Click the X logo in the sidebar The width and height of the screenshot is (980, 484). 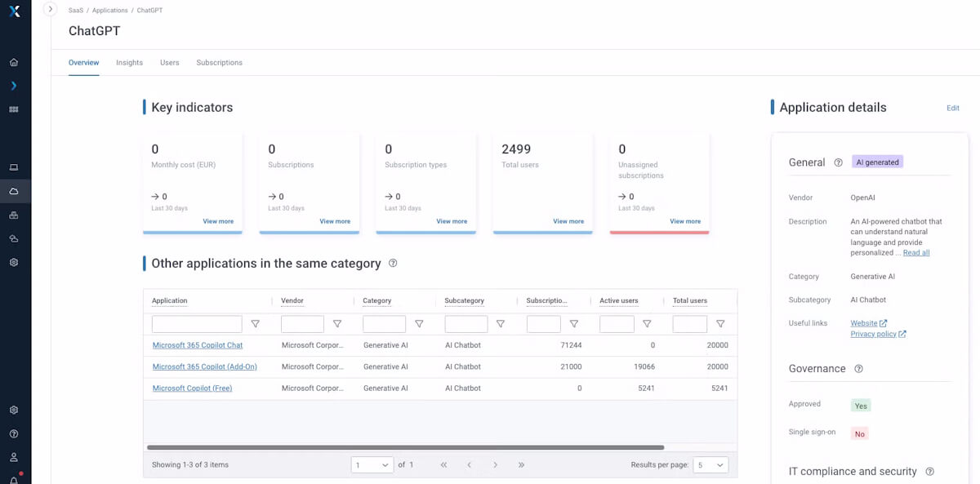[x=14, y=11]
